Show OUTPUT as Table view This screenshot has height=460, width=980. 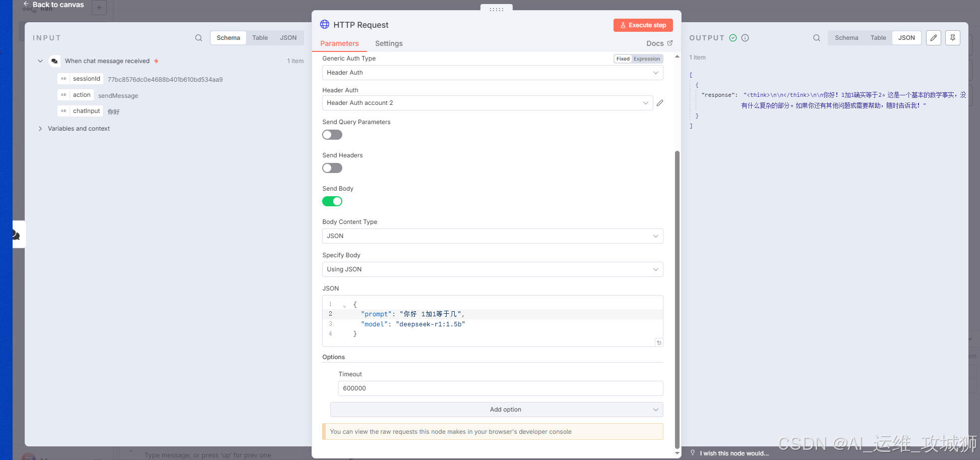coord(878,38)
